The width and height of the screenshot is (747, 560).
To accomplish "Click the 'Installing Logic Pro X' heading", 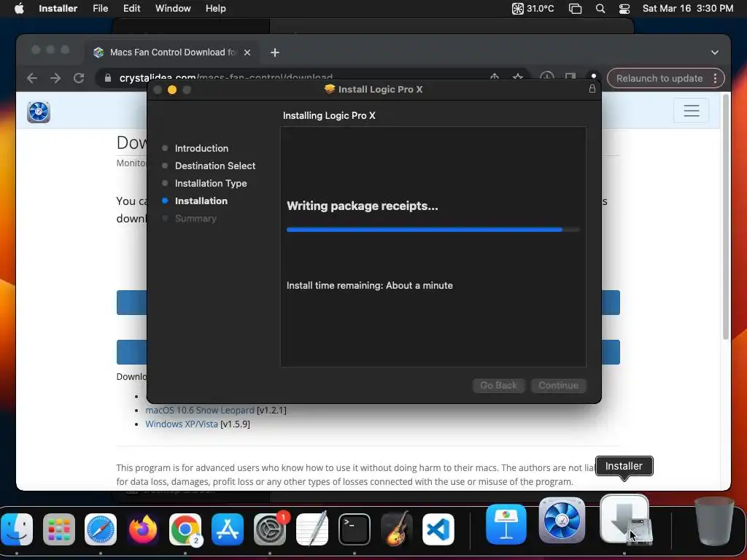I will (x=329, y=115).
